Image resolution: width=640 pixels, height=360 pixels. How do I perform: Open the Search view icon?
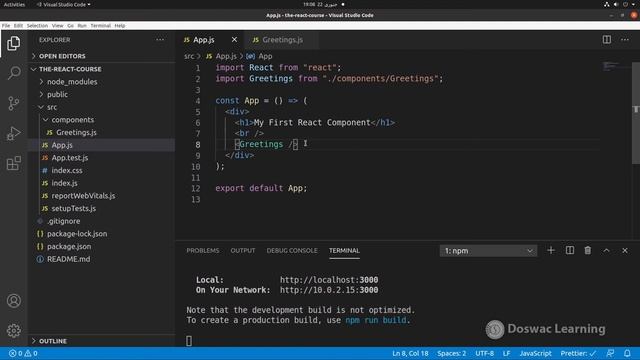(x=13, y=73)
